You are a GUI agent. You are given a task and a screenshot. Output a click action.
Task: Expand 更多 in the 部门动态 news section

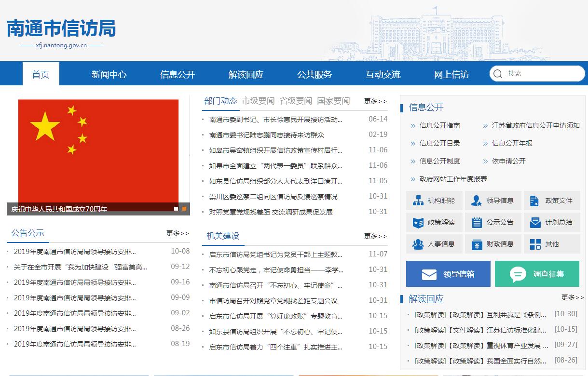click(375, 101)
